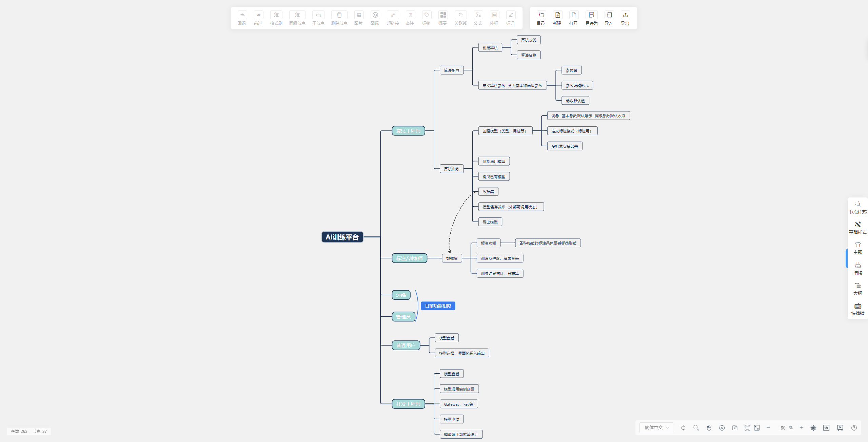Open the 目录 directory
This screenshot has height=442, width=868.
point(541,15)
